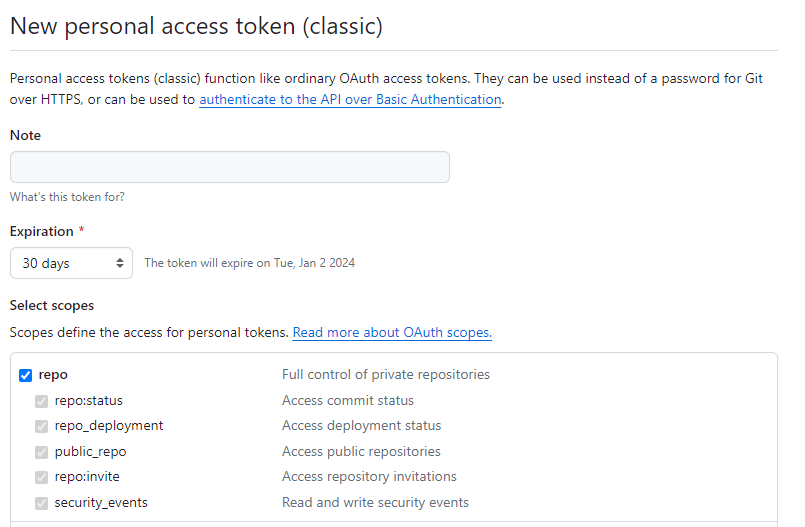The height and width of the screenshot is (527, 805).
Task: Click the repo:status scope label
Action: coord(88,400)
